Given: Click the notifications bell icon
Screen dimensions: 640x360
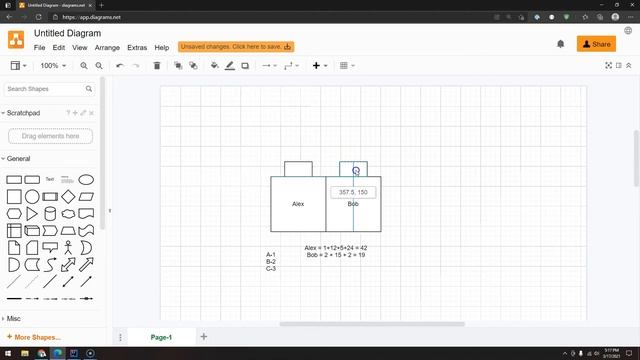Looking at the screenshot, I should (560, 44).
